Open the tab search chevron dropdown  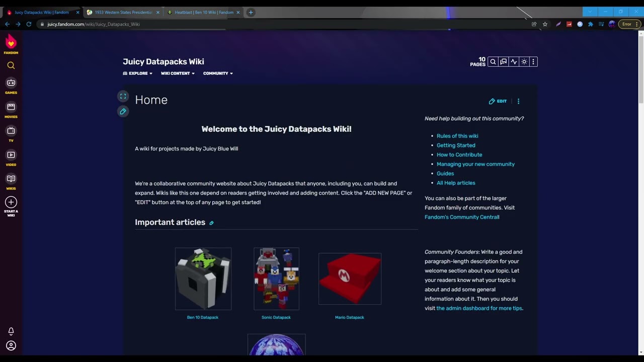[x=590, y=12]
